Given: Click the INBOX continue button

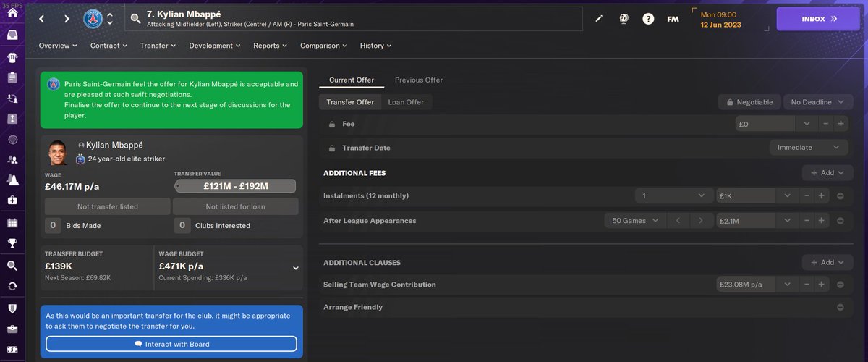Looking at the screenshot, I should (819, 19).
